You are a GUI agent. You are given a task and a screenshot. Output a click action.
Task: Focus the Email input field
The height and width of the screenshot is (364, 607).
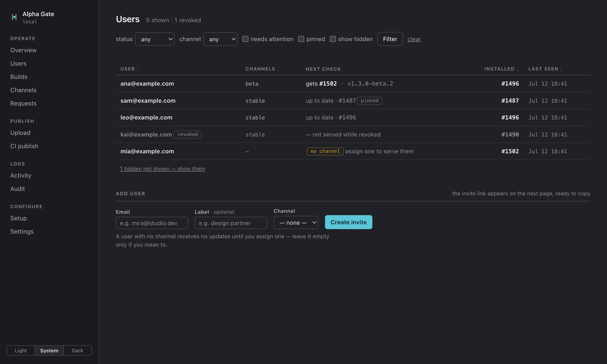pos(152,223)
